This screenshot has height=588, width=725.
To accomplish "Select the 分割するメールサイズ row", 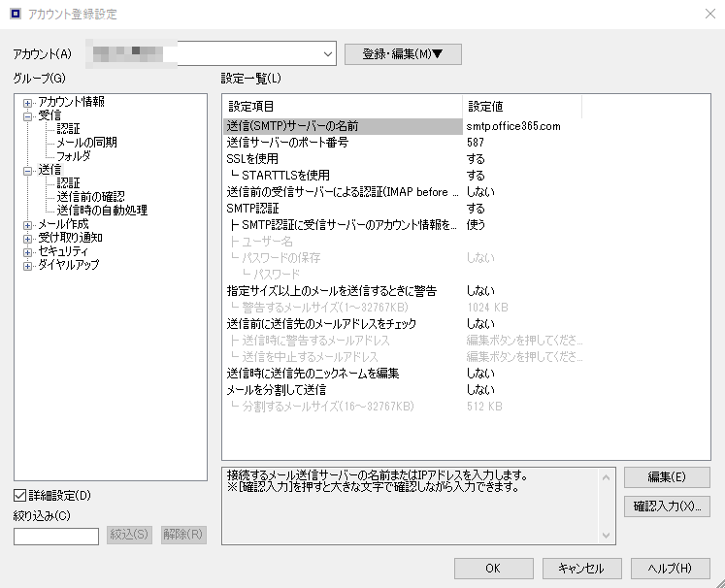I will click(343, 407).
